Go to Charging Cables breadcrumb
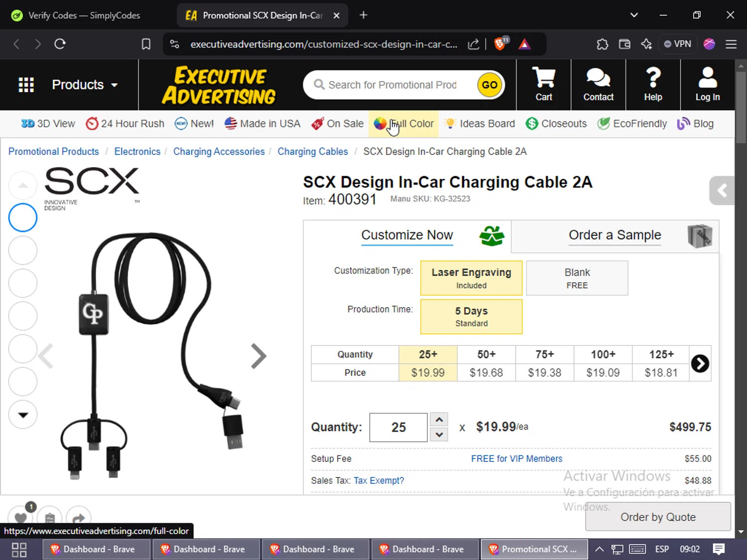 point(313,151)
